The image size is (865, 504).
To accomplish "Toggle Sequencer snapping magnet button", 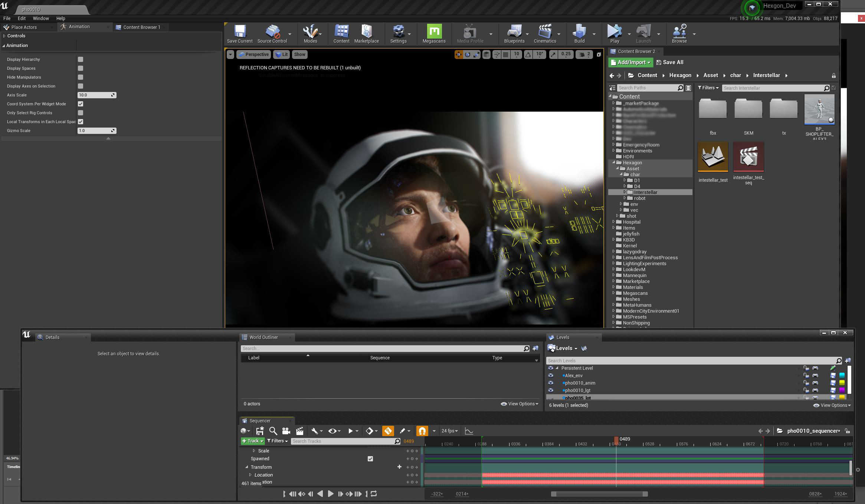I will pos(422,431).
